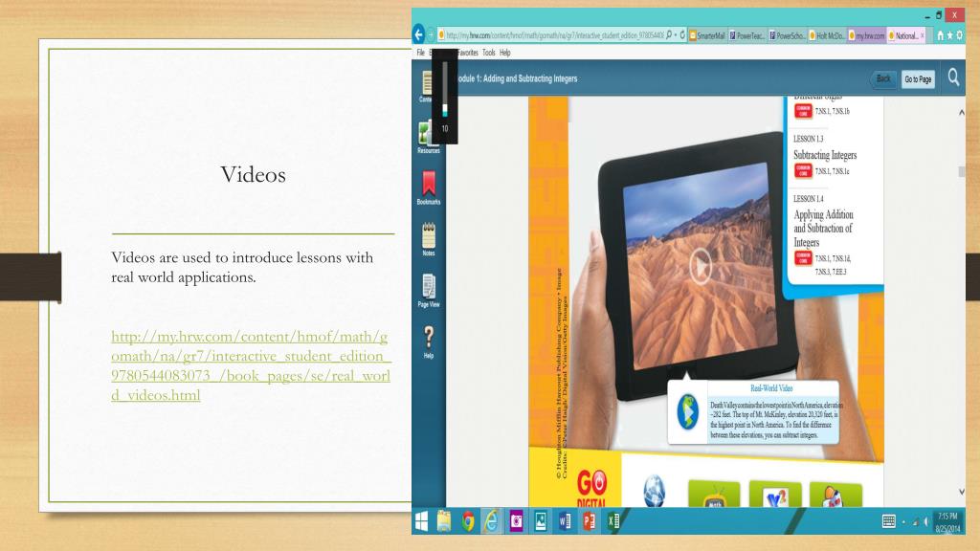
Task: Switch to the SmarterMail tab
Action: 707,36
